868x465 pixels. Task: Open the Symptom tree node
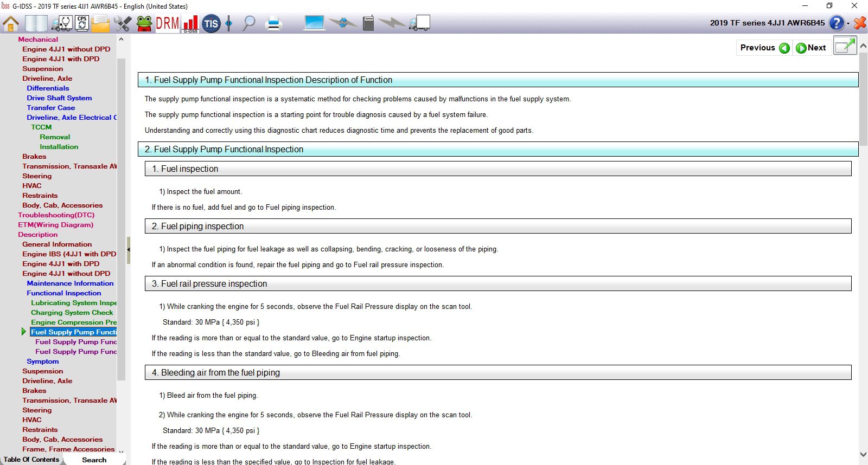(x=43, y=361)
